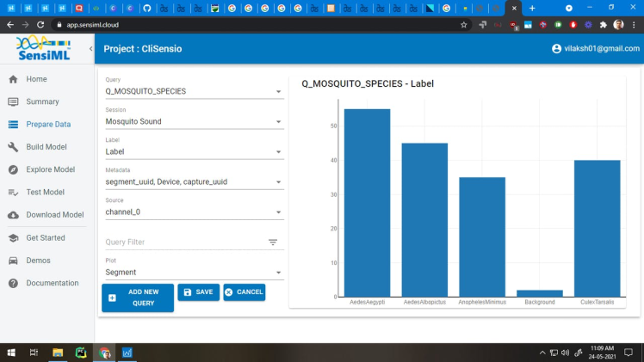Click the Chrome taskbar icon
Image resolution: width=644 pixels, height=362 pixels.
[x=104, y=353]
